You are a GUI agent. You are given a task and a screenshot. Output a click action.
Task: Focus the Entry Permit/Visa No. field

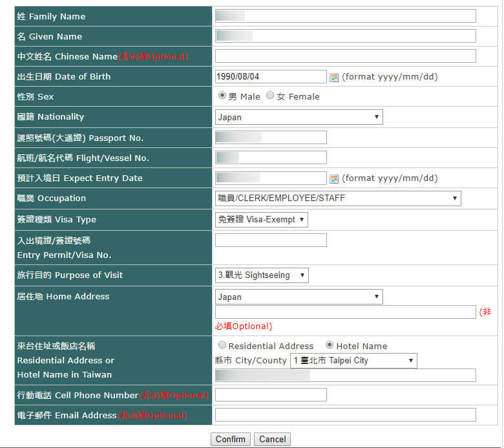pyautogui.click(x=271, y=240)
